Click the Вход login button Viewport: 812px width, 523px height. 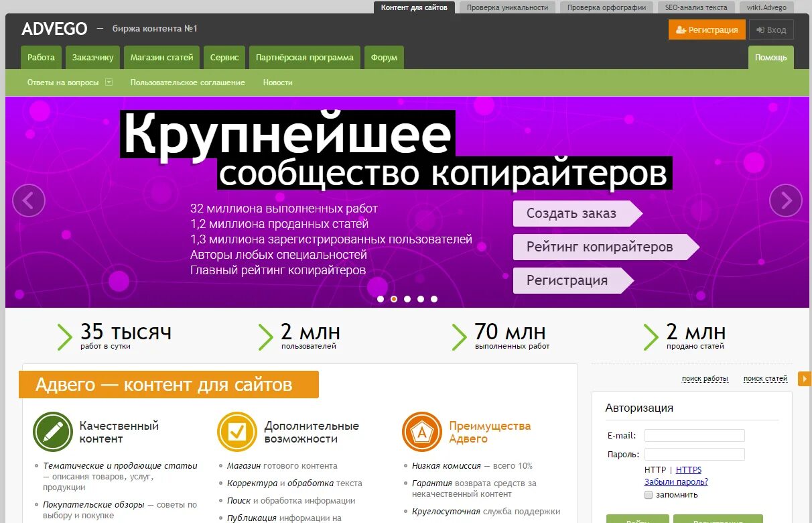click(771, 30)
